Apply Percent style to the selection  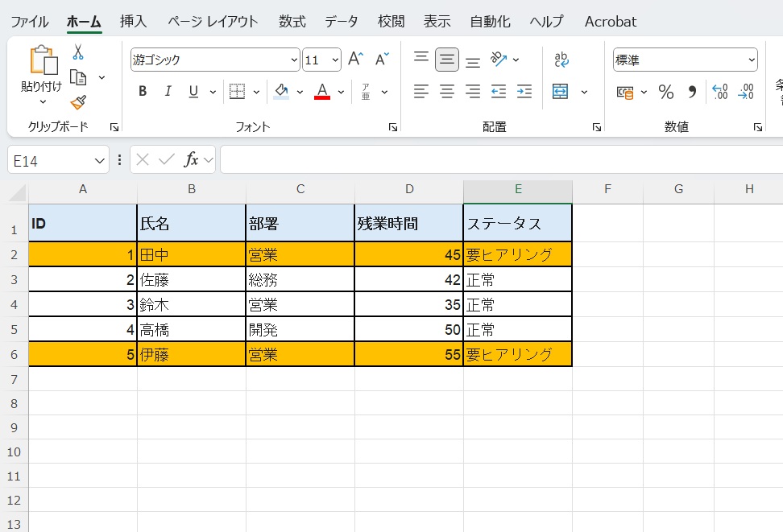[666, 92]
